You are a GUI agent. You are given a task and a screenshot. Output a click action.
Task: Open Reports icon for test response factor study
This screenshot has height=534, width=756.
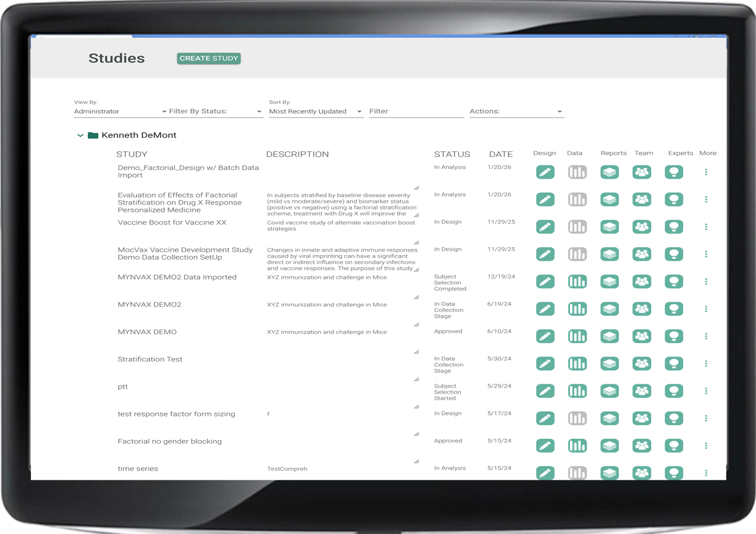pos(610,418)
